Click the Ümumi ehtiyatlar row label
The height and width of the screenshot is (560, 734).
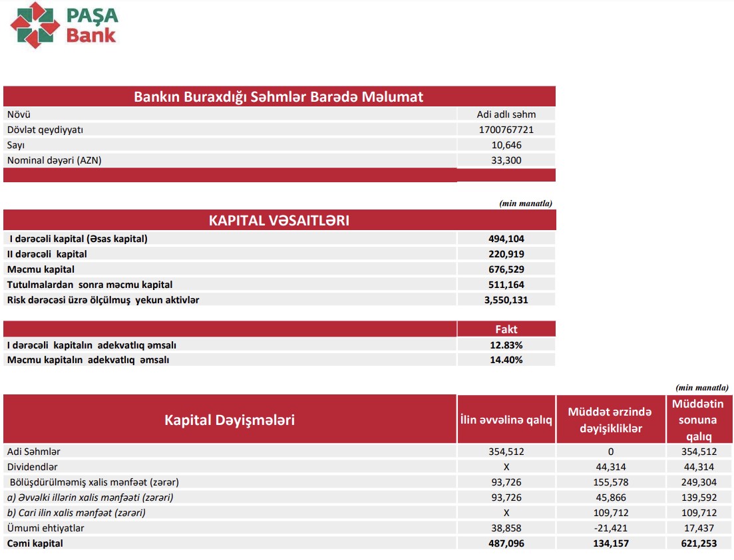pyautogui.click(x=46, y=528)
